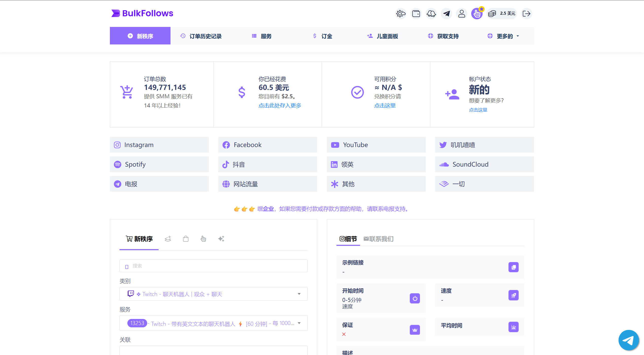Select the 叽叽喳喳 Twitter category button
The width and height of the screenshot is (644, 355).
click(x=485, y=145)
